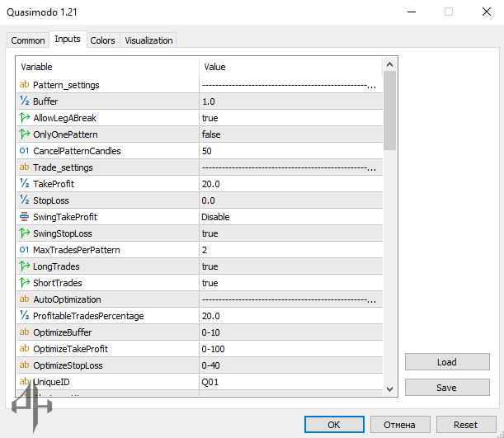Click the string icon beside OptimizeStopLoss
The height and width of the screenshot is (438, 504).
point(24,365)
